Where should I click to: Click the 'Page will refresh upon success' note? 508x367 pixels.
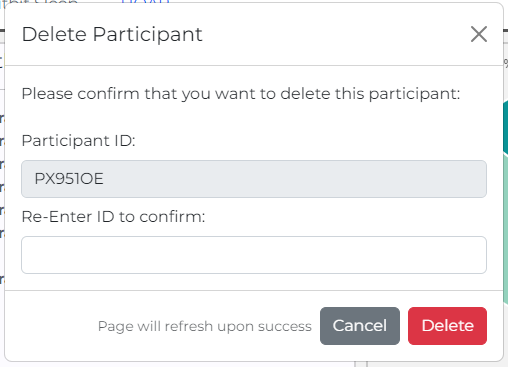205,326
